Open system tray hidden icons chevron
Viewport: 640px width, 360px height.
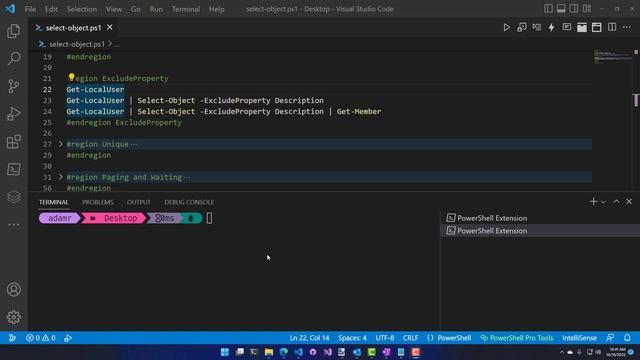coord(562,352)
